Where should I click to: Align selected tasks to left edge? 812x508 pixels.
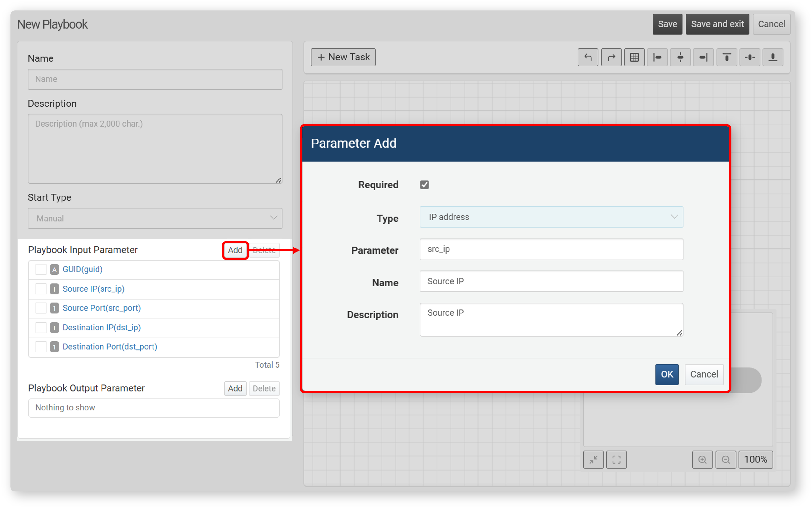[657, 57]
